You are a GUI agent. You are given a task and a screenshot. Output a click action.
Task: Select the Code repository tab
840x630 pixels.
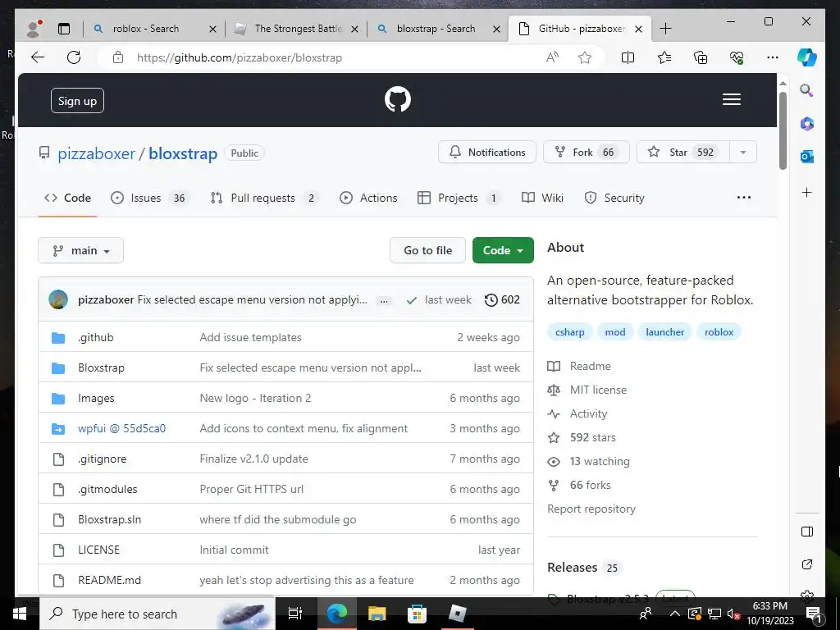click(x=67, y=199)
